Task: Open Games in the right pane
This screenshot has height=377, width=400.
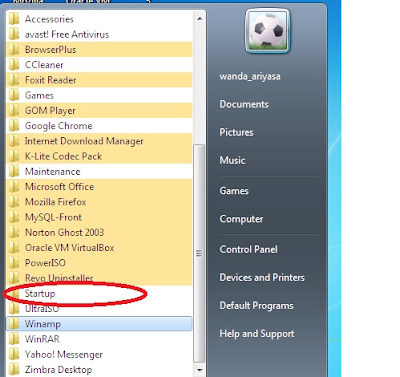Action: tap(234, 191)
